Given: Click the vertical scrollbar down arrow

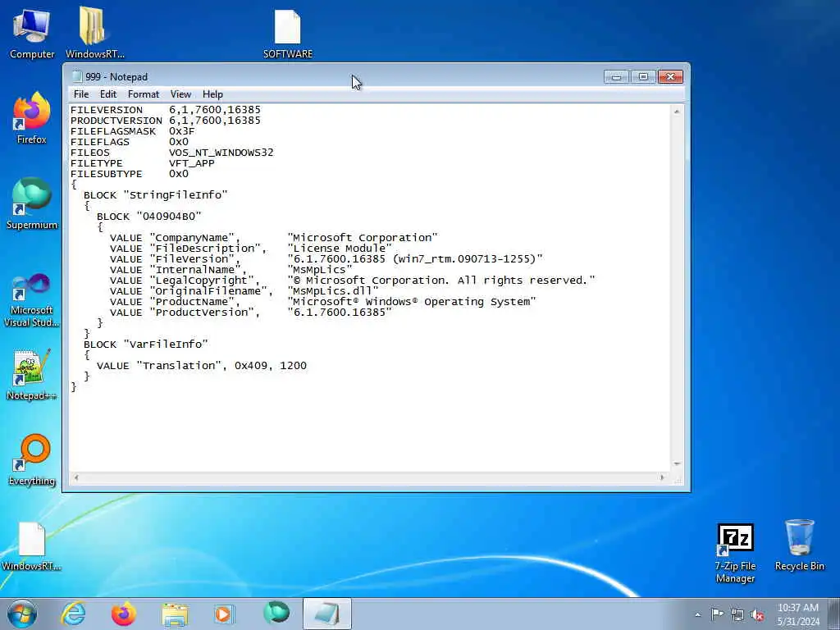Looking at the screenshot, I should click(x=677, y=464).
